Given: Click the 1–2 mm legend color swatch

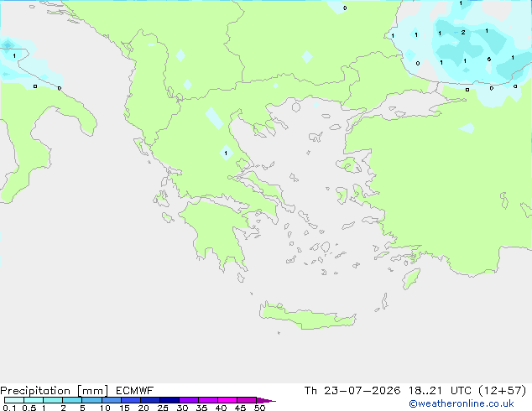Looking at the screenshot, I should click(x=53, y=400).
